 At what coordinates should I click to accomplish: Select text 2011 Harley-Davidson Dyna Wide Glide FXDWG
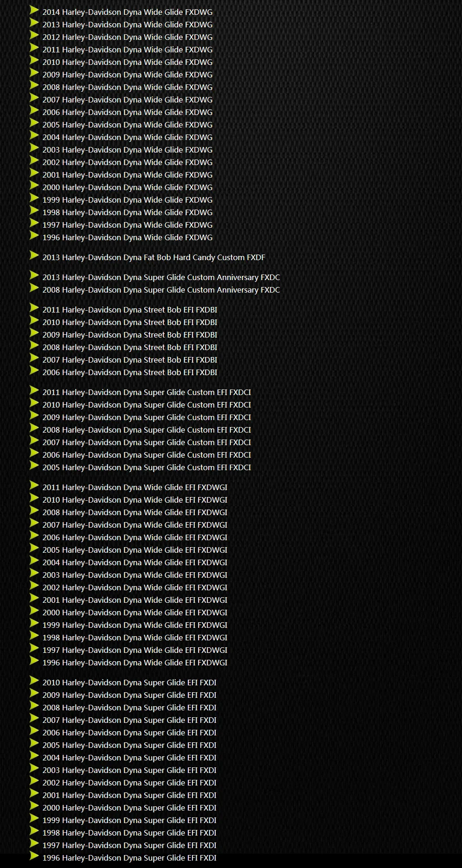tap(128, 50)
